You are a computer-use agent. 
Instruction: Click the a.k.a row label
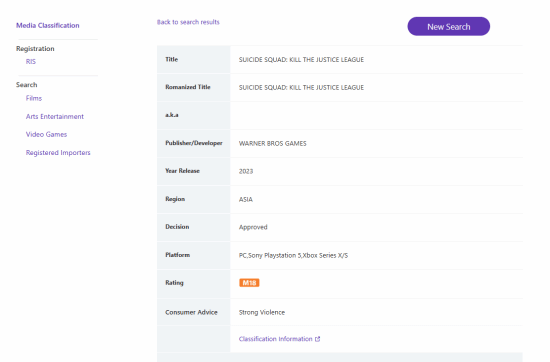point(172,115)
